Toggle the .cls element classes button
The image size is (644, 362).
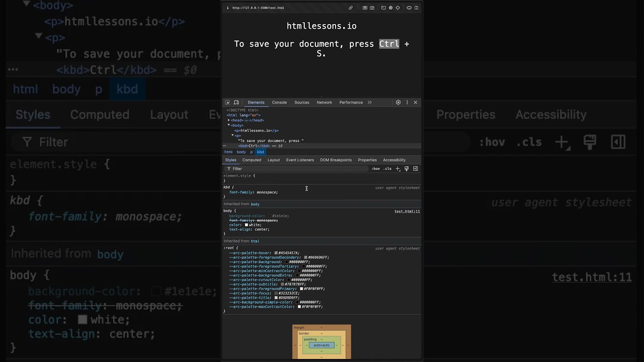[x=387, y=169]
